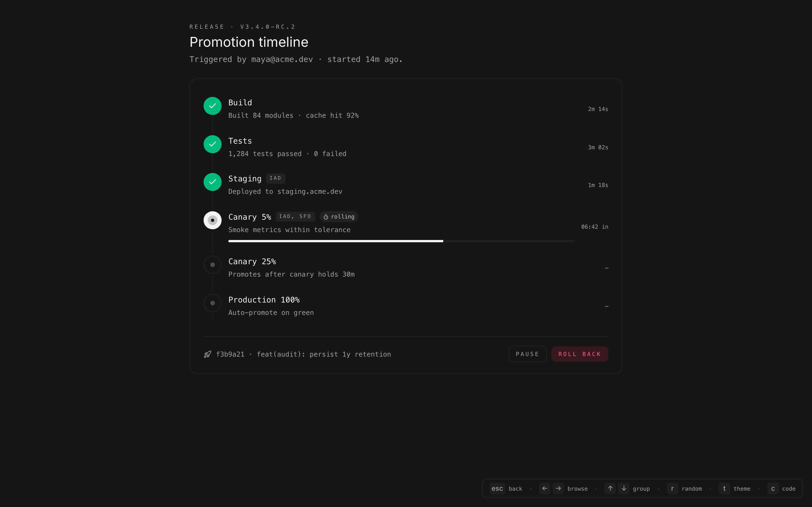This screenshot has height=507, width=812.
Task: Click the Canary 5% rollout progress bar
Action: point(401,241)
